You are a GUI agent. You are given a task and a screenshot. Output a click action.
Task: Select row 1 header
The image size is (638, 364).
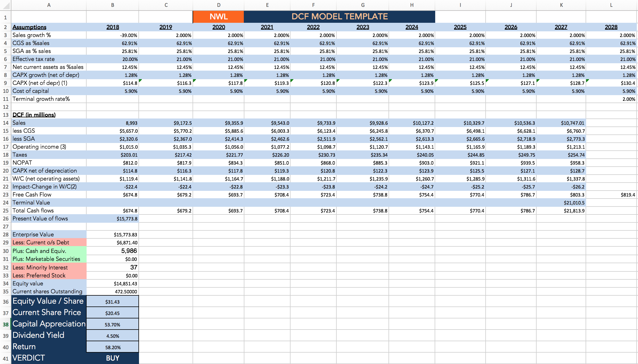point(5,17)
